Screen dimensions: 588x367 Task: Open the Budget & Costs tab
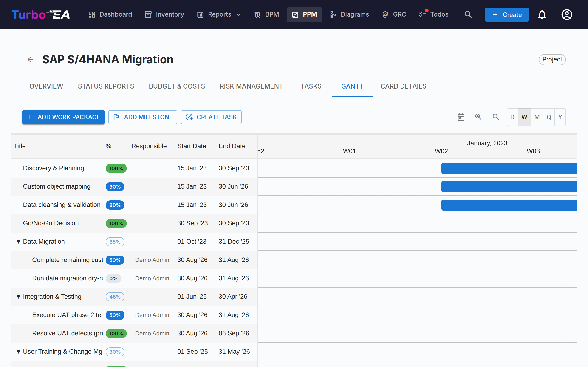(x=177, y=86)
